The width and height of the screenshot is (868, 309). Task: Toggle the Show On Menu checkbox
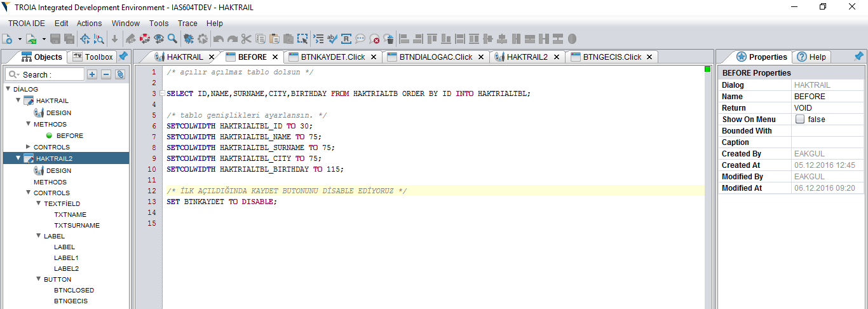coord(800,119)
